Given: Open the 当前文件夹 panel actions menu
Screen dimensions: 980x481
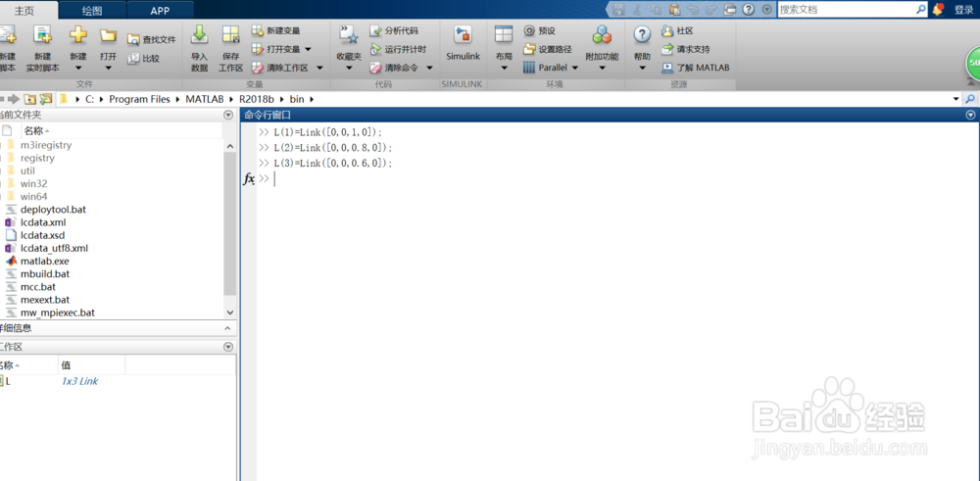Looking at the screenshot, I should [228, 115].
